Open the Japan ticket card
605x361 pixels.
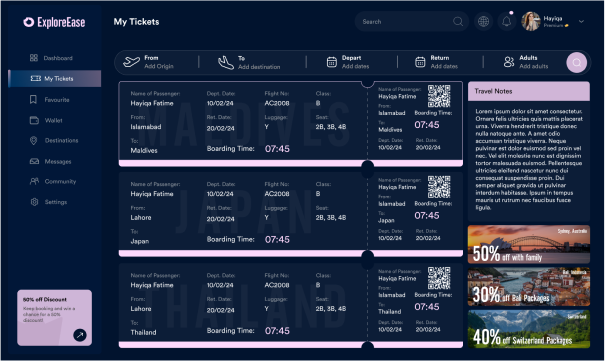[291, 214]
